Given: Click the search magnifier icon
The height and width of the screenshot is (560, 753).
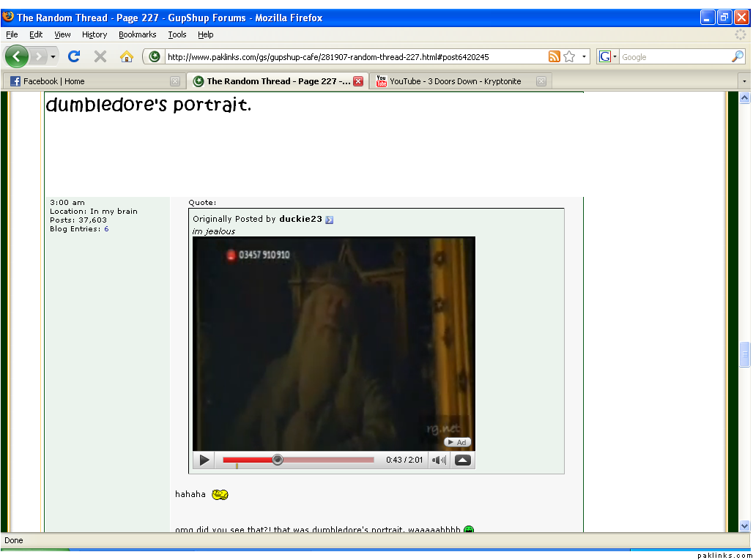Looking at the screenshot, I should coord(737,56).
